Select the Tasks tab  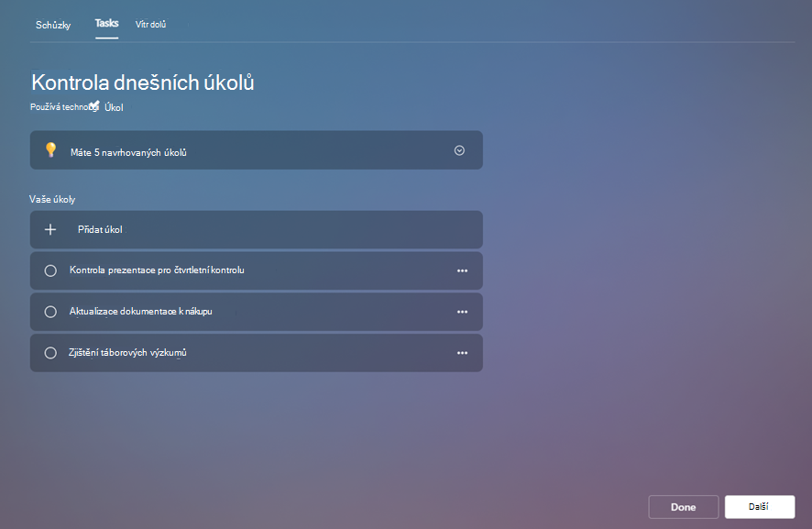click(x=106, y=23)
